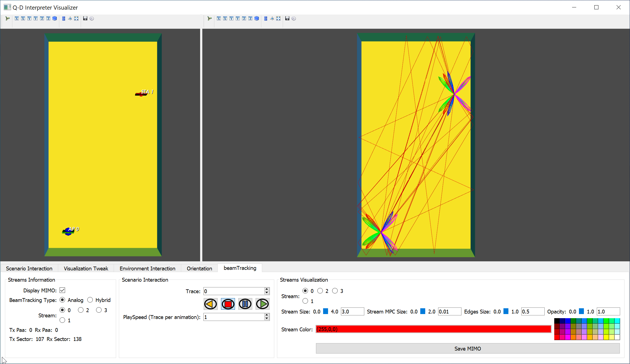Screen dimensions: 630x364
Task: Pick the cyan swatch in the color palette
Action: (x=617, y=321)
